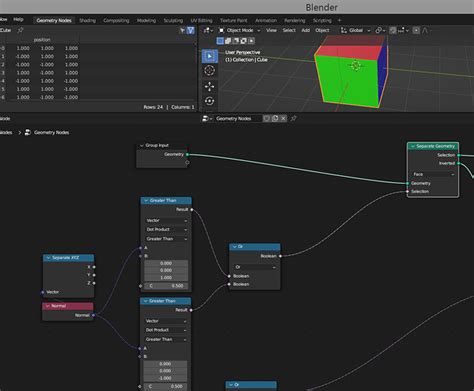474x391 pixels.
Task: Choose the new selection mode icon
Action: 220,41
